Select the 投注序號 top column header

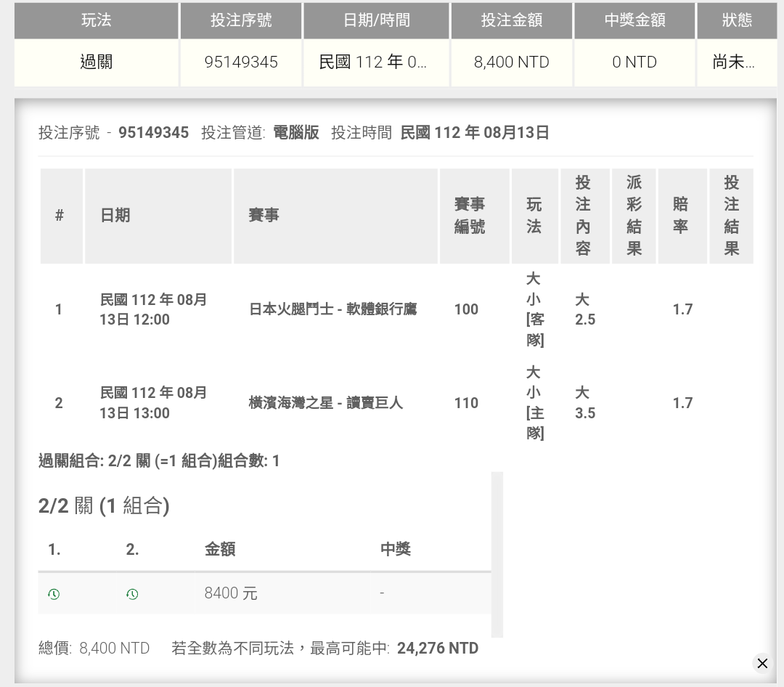click(x=241, y=20)
